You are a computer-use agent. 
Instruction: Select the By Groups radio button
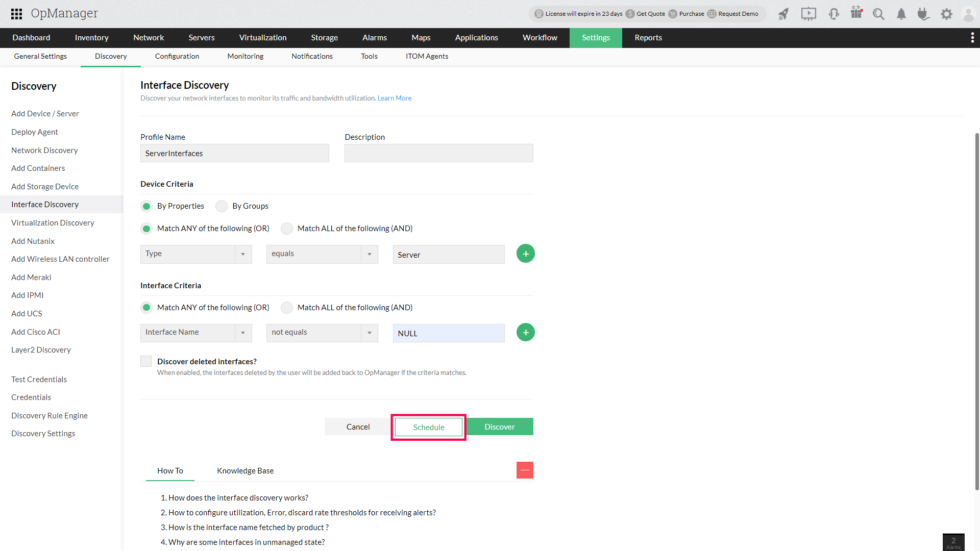[x=222, y=206]
